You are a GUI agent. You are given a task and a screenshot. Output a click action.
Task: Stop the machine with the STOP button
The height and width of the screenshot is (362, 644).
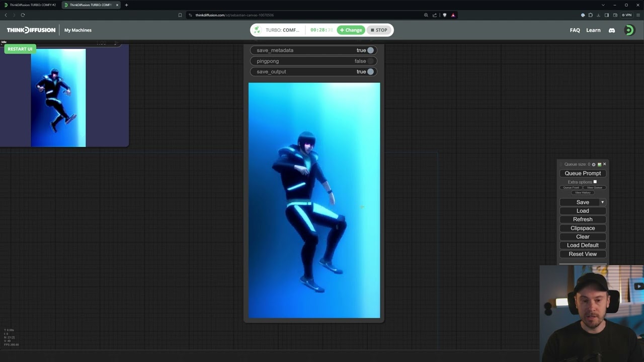(379, 30)
